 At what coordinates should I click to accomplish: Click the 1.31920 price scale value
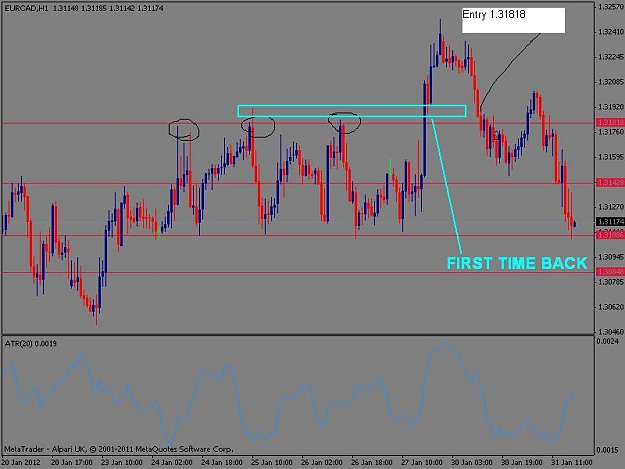tap(611, 107)
